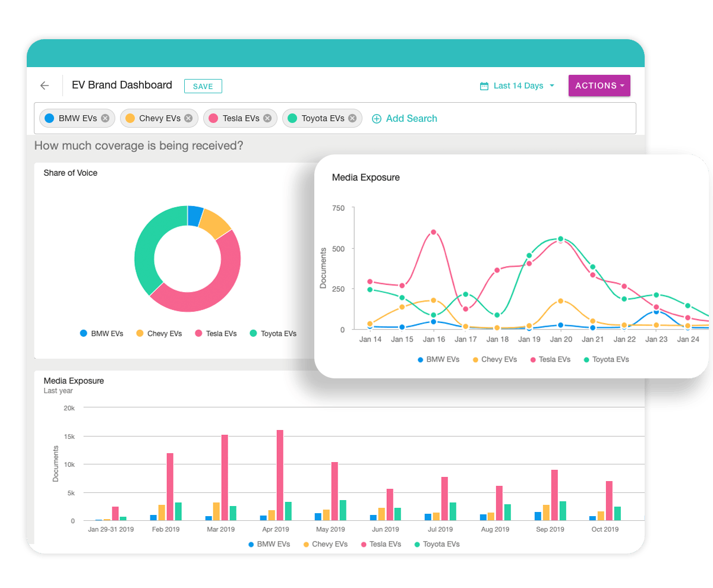Click the Tesla peak data point on Jan 16
Image resolution: width=713 pixels, height=588 pixels.
(x=434, y=232)
